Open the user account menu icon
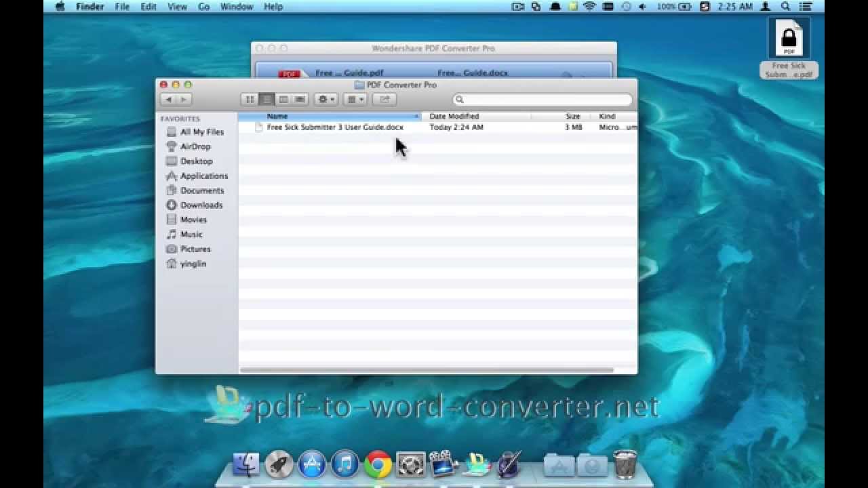Viewport: 868px width, 488px height. pyautogui.click(x=765, y=7)
